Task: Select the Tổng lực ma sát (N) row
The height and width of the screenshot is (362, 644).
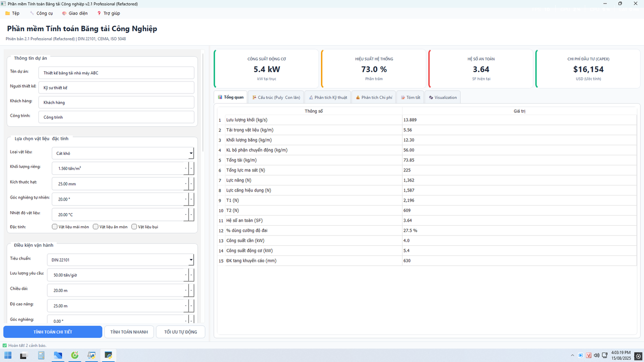Action: [427, 170]
